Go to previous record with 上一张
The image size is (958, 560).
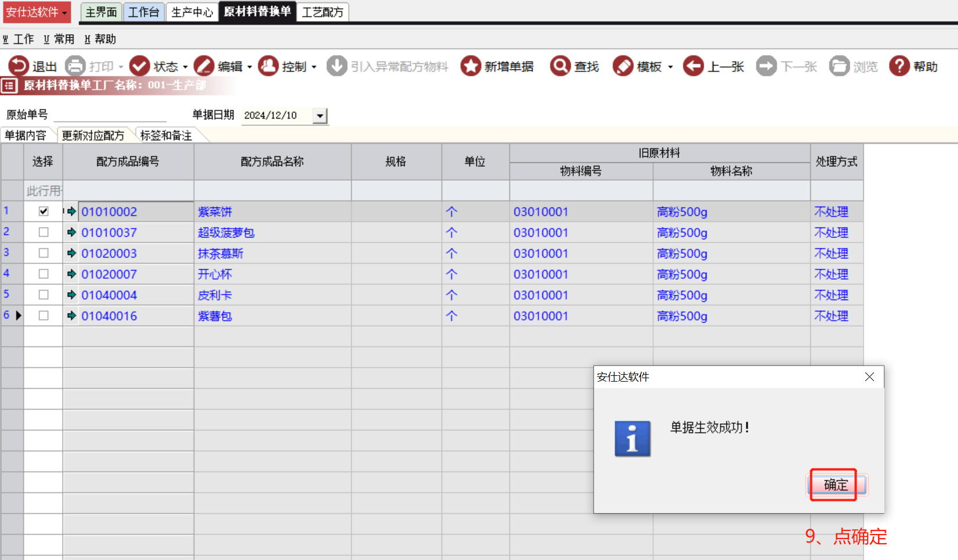pyautogui.click(x=693, y=66)
